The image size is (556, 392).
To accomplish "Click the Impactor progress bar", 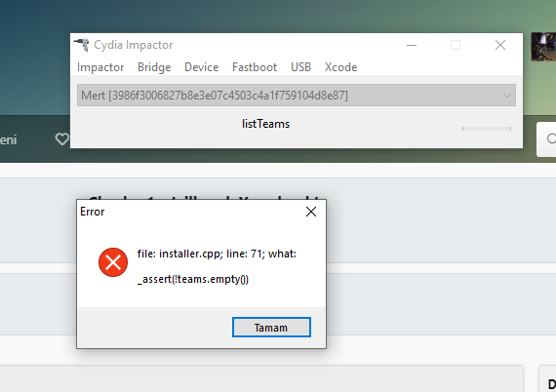I will pyautogui.click(x=487, y=129).
